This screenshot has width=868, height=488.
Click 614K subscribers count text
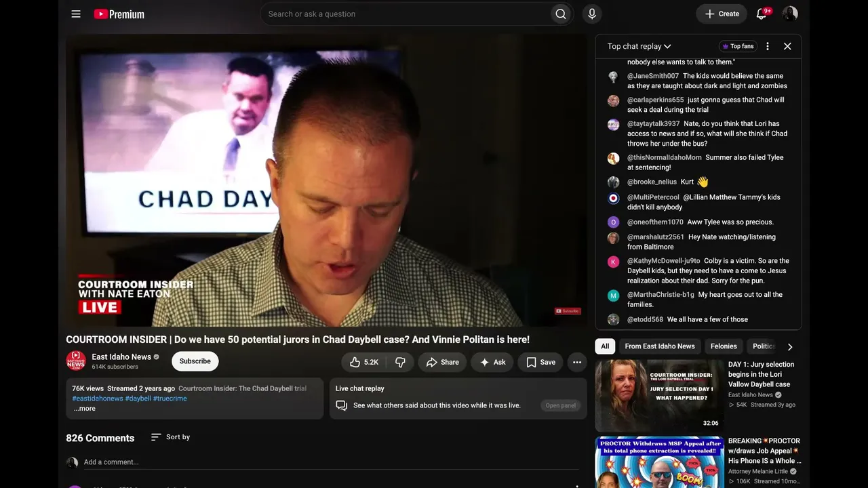pos(115,367)
